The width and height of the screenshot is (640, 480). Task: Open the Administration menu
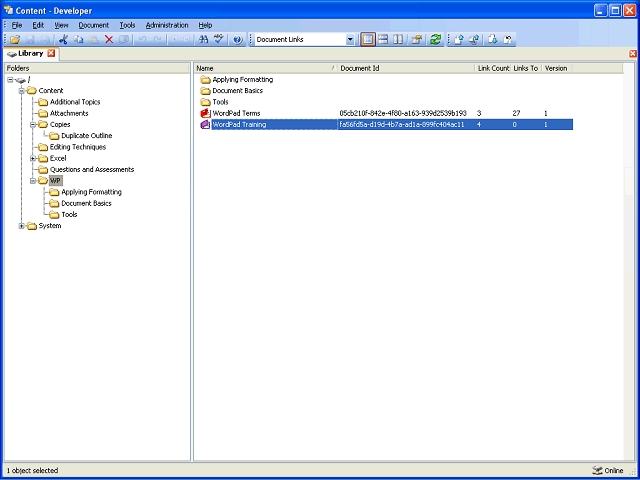(x=167, y=25)
